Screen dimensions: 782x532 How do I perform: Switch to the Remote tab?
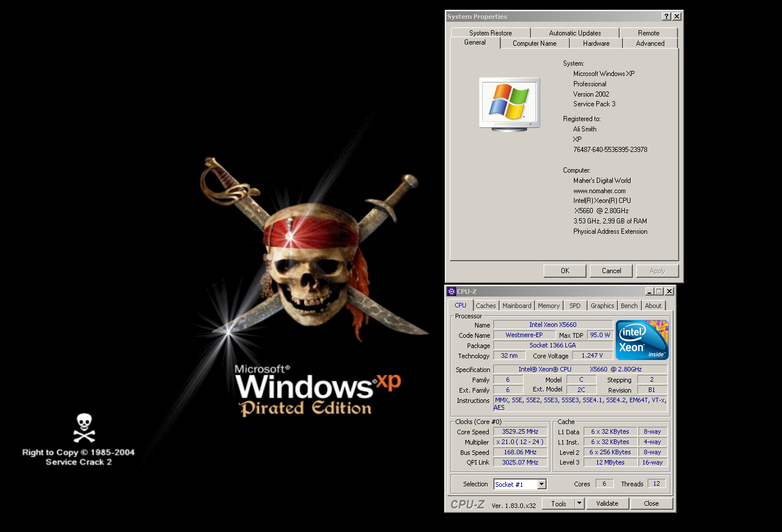pos(649,33)
